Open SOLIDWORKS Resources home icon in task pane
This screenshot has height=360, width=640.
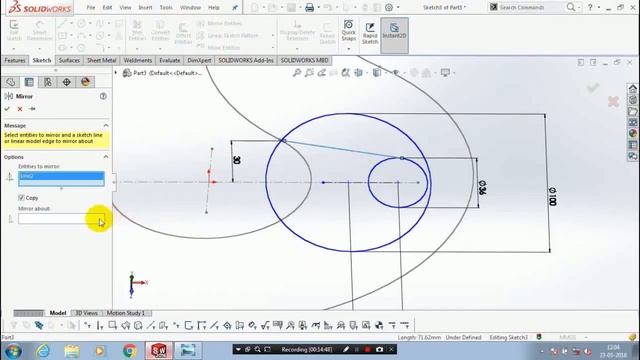(633, 89)
